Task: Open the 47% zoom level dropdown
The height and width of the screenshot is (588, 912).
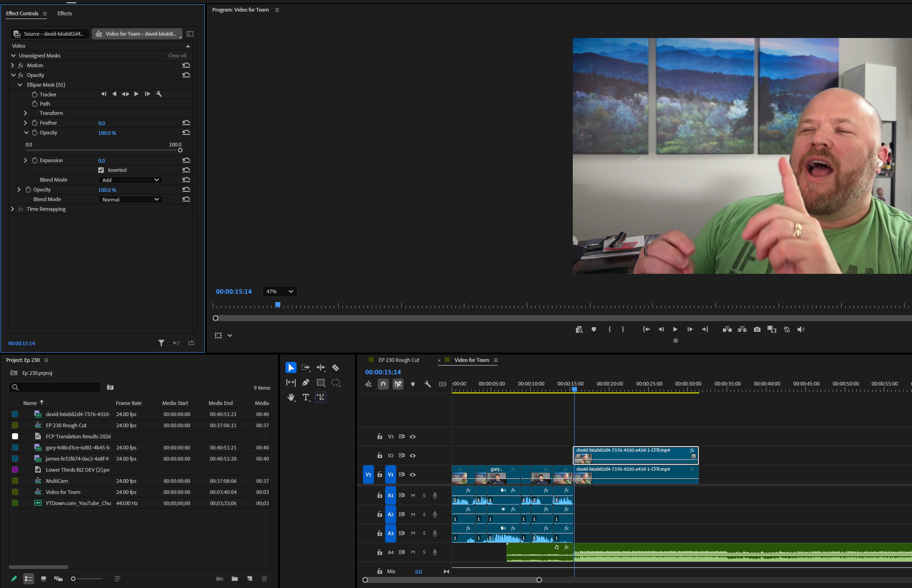Action: point(279,291)
